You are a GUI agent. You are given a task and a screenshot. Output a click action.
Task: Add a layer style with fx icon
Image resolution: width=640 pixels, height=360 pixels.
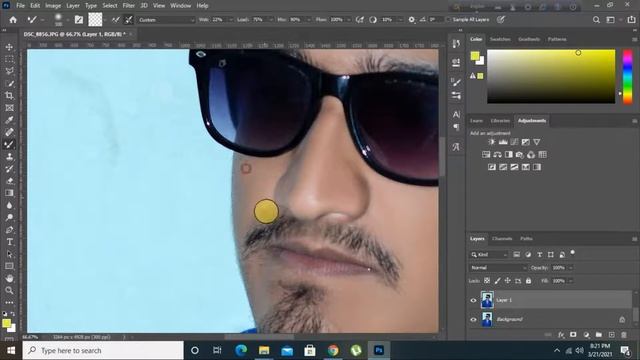point(561,335)
